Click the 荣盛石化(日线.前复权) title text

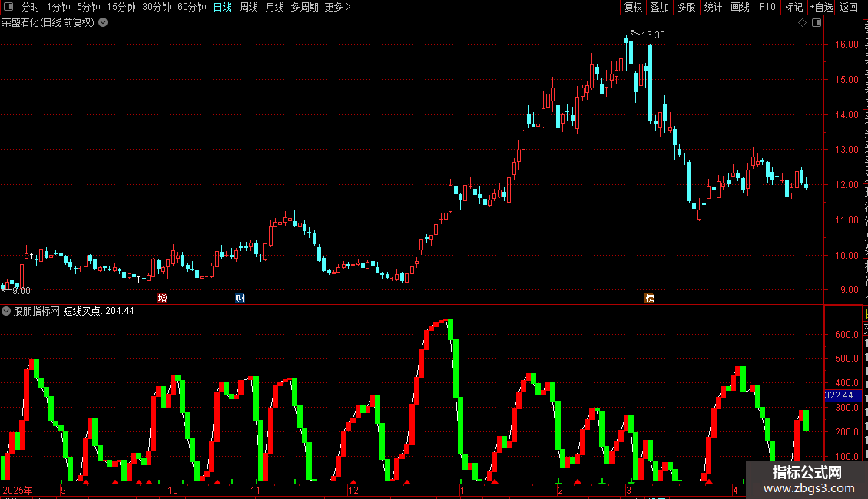point(48,23)
